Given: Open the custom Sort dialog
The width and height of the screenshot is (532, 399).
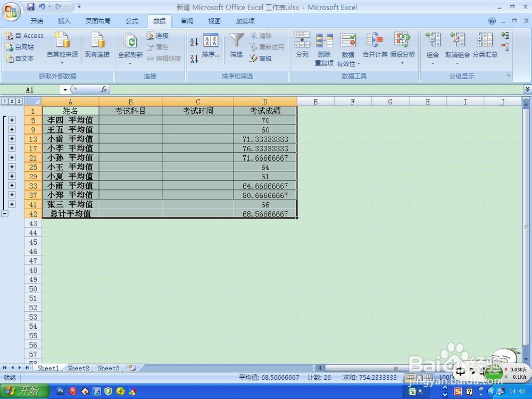Looking at the screenshot, I should click(211, 45).
